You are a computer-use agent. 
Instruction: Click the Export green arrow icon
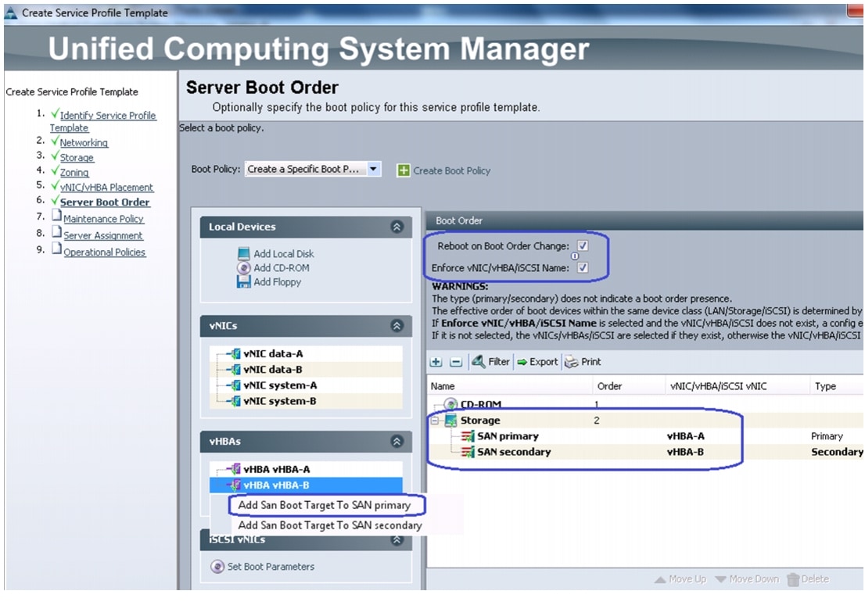(522, 362)
